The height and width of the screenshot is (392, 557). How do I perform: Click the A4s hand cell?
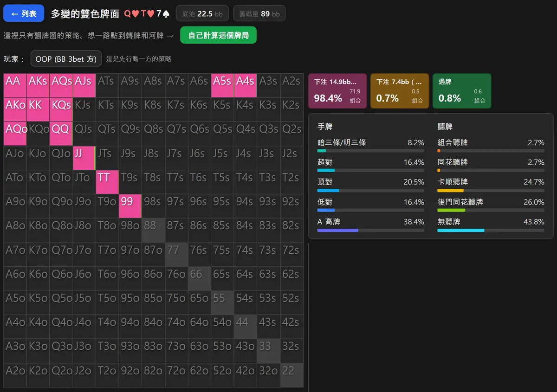coord(246,85)
